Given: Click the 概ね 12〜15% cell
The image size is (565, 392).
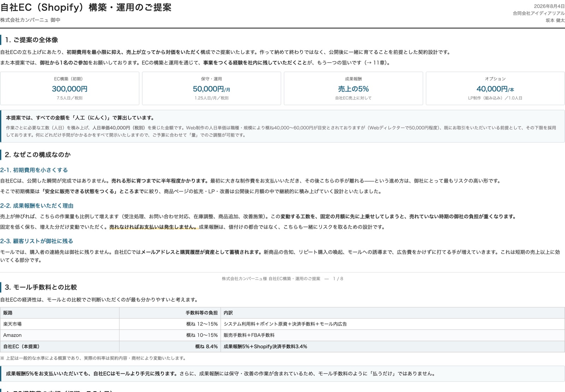Looking at the screenshot, I should pyautogui.click(x=170, y=324).
